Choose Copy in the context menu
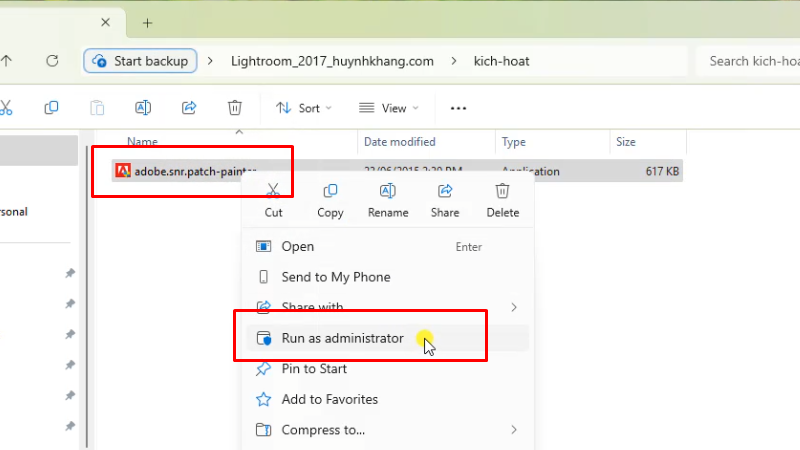800x450 pixels. coord(330,201)
